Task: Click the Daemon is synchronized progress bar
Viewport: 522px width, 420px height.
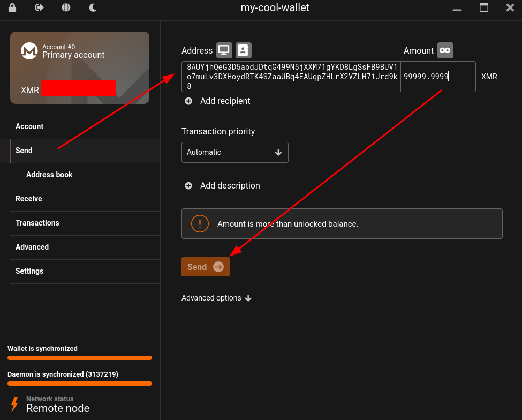Action: (80, 384)
